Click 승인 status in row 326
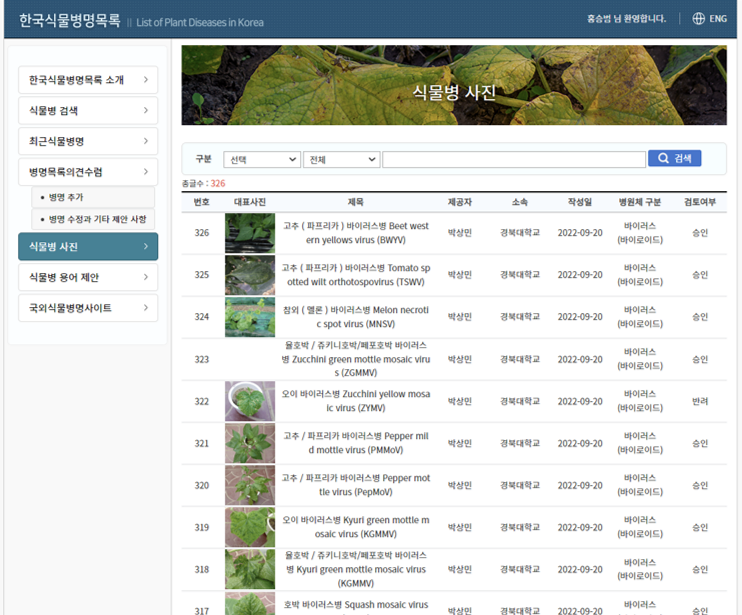Screen dimensions: 742x615 (700, 233)
